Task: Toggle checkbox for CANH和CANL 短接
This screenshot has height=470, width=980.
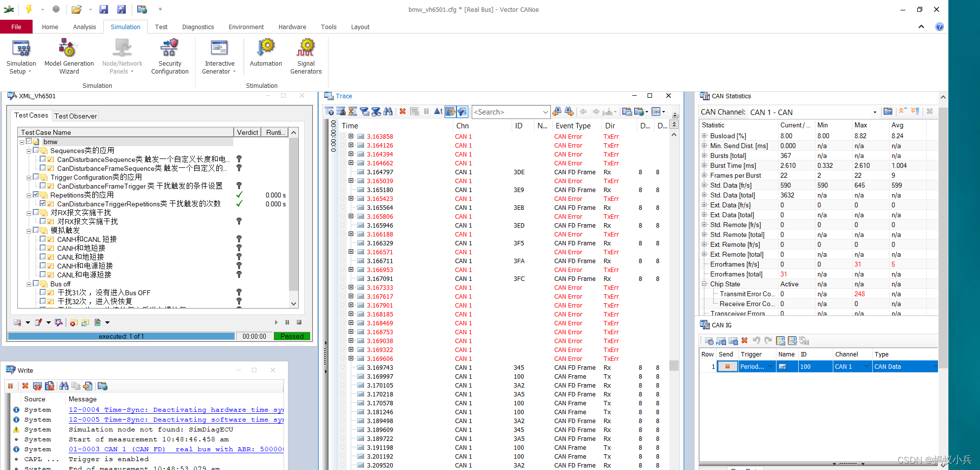Action: (43, 239)
